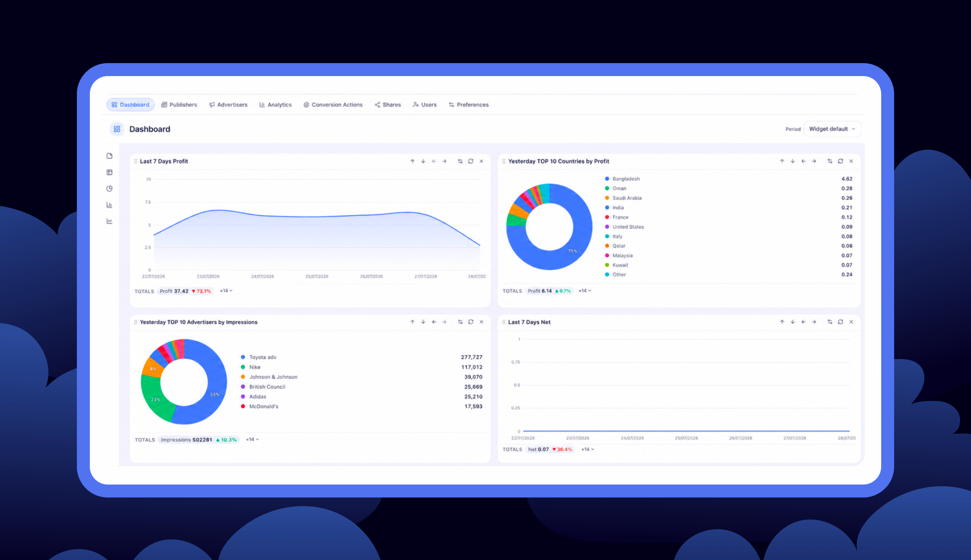Click the Profit 6.14 totals chip
Screen dimensions: 971x560
pos(549,291)
